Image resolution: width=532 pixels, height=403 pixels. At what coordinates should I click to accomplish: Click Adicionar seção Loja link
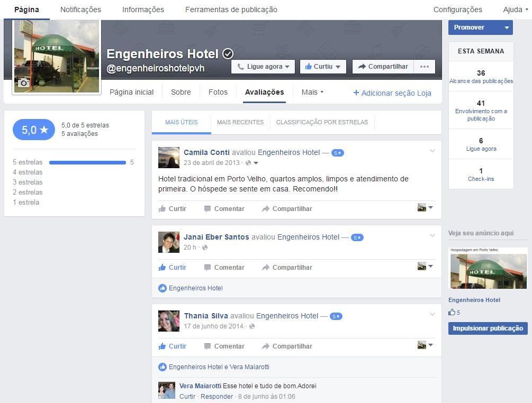point(392,93)
